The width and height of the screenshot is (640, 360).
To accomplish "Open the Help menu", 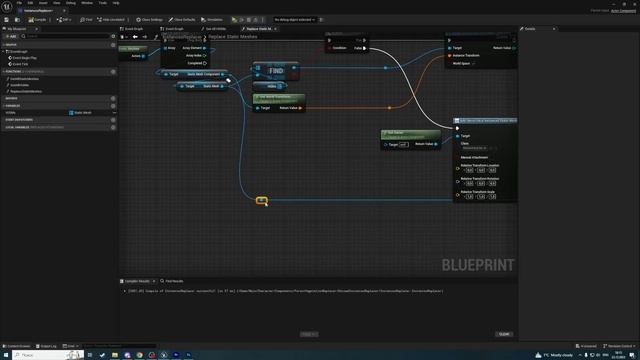I will coord(116,3).
